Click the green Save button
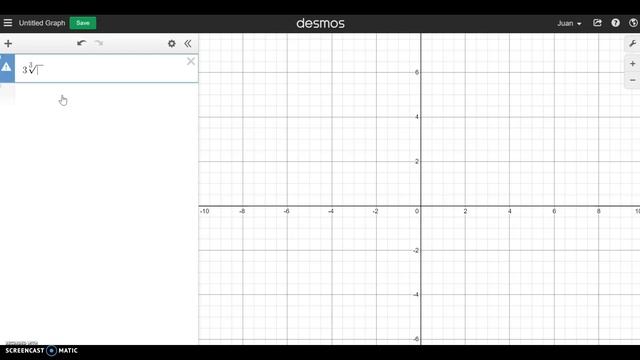The height and width of the screenshot is (360, 640). [x=83, y=23]
